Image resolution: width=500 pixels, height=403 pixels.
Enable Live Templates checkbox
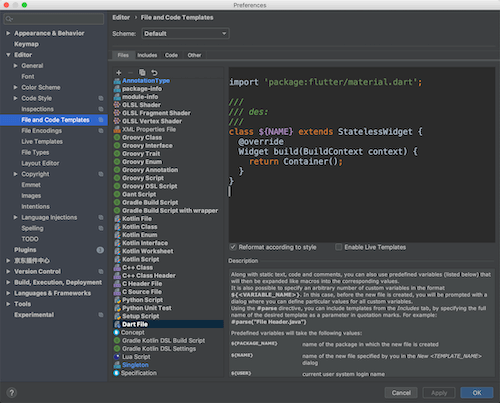point(339,247)
